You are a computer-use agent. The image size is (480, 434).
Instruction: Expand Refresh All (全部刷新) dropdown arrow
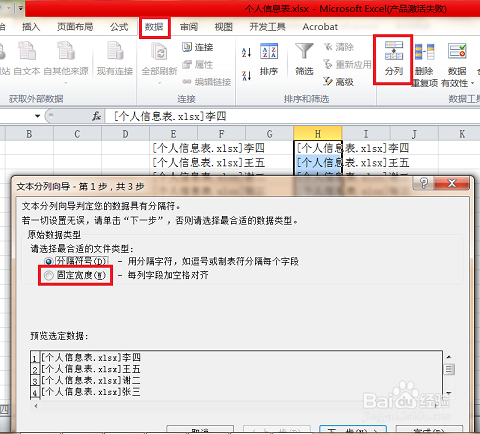click(x=159, y=83)
